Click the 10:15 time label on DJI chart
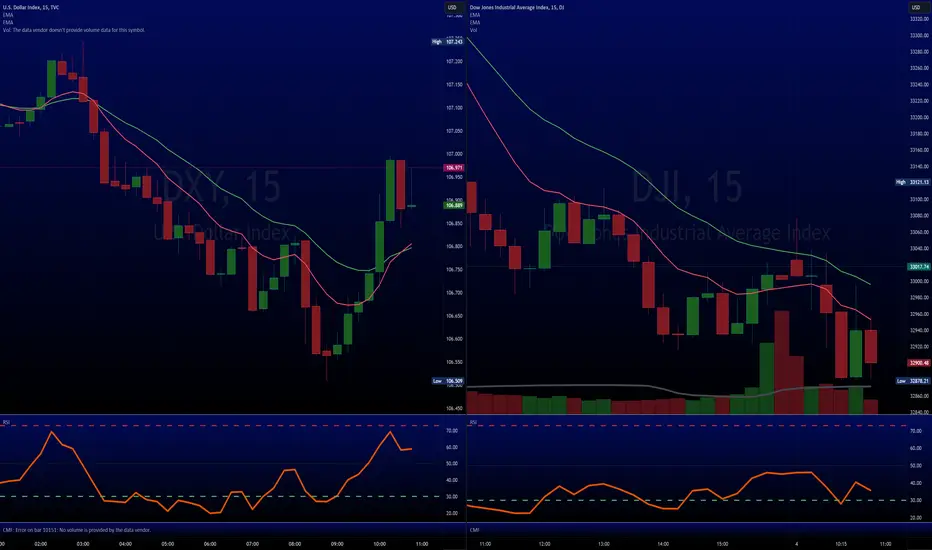This screenshot has height=550, width=932. (840, 544)
